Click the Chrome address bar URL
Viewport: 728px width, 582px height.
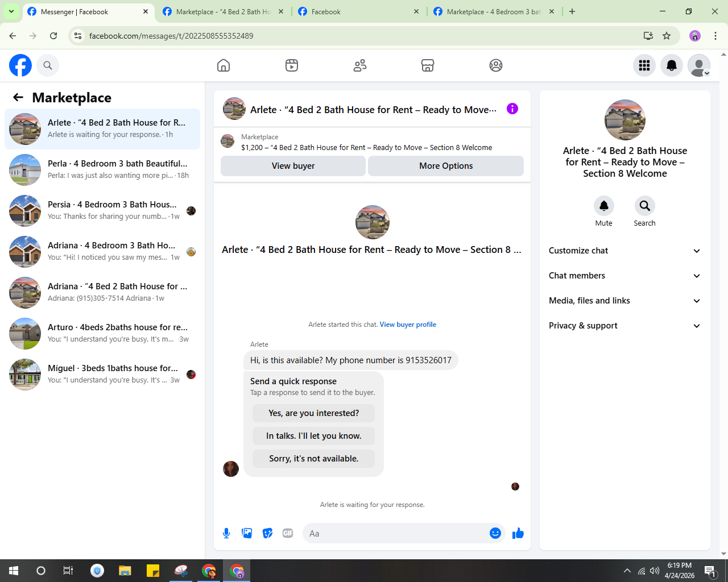click(x=171, y=36)
